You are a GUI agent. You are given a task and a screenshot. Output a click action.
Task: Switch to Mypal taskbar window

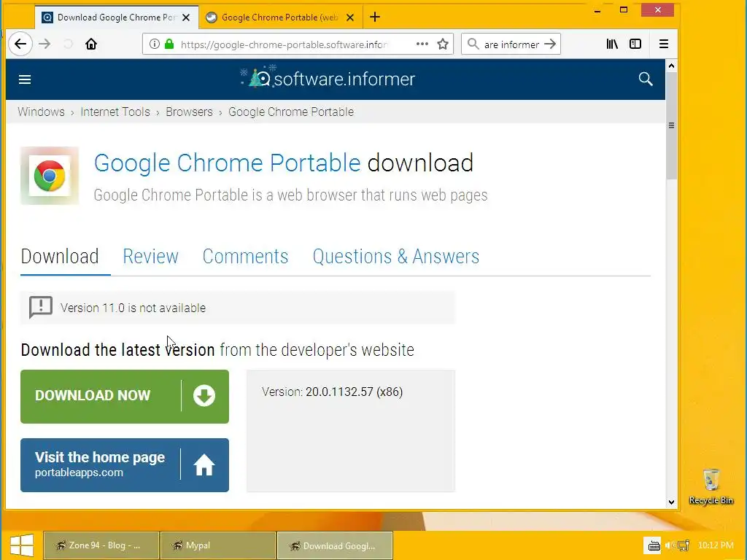click(218, 545)
